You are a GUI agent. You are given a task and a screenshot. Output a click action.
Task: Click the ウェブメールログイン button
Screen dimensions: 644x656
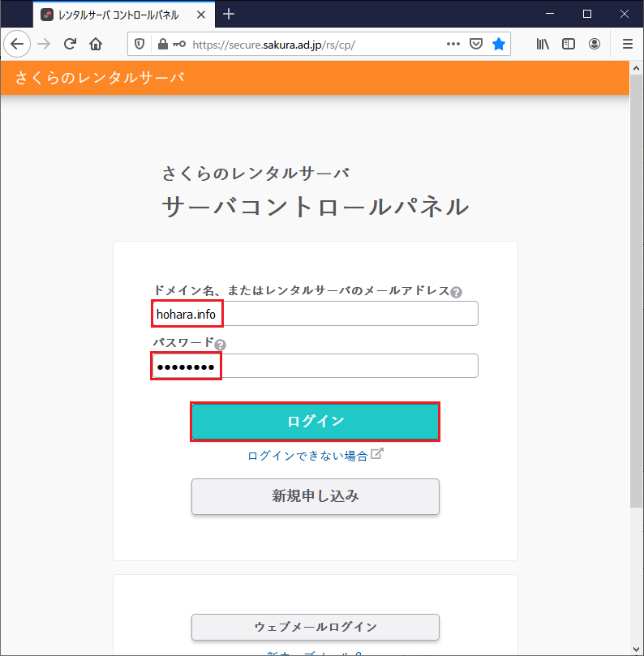click(315, 627)
